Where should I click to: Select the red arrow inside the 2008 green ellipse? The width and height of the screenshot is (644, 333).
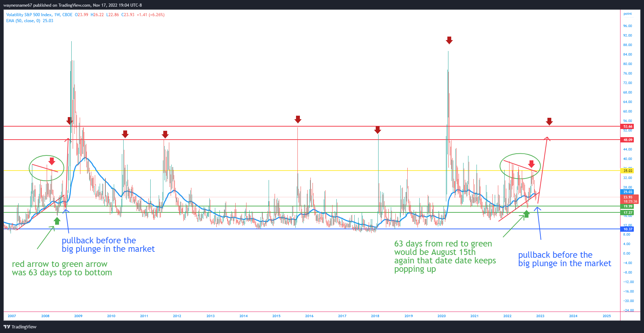[x=52, y=161]
